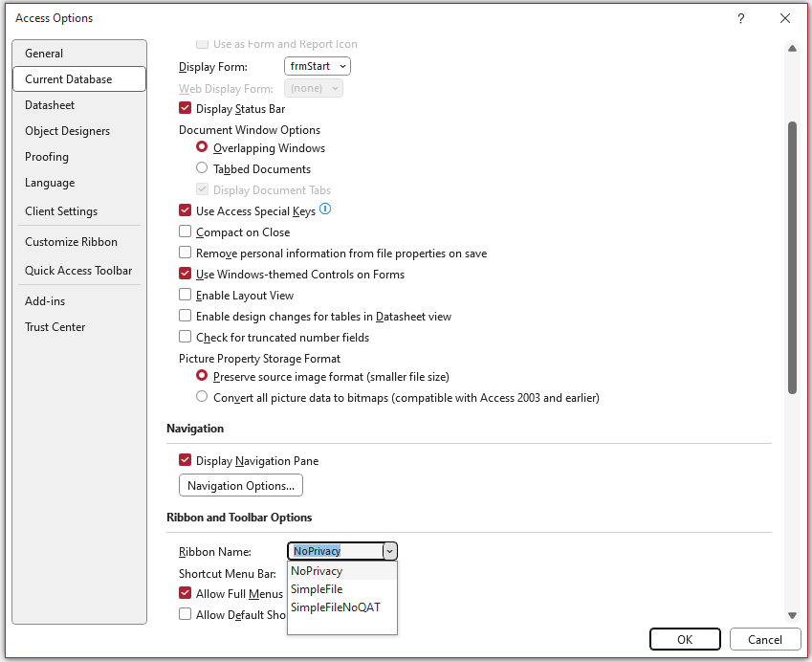Open the Datasheet category
This screenshot has height=662, width=812.
point(79,105)
